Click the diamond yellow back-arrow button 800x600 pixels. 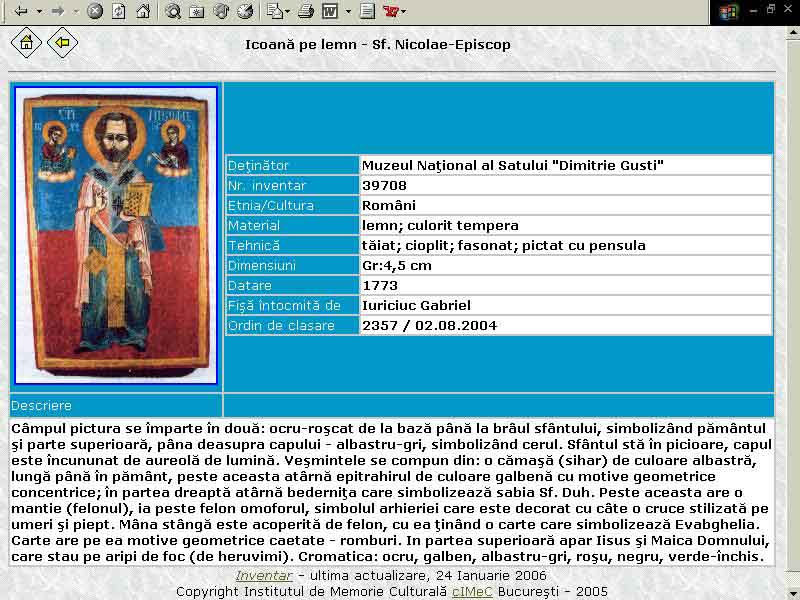click(63, 42)
